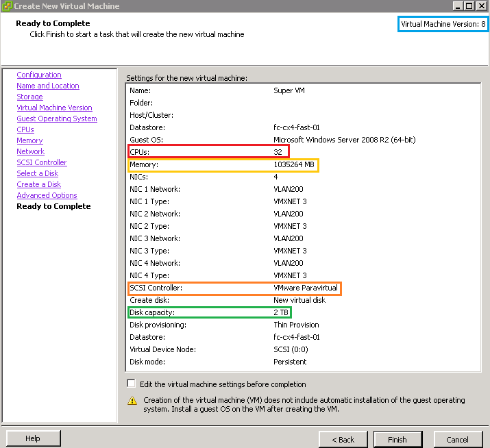Viewport: 490px width, 448px height.
Task: Open the Name and Location step
Action: (48, 86)
